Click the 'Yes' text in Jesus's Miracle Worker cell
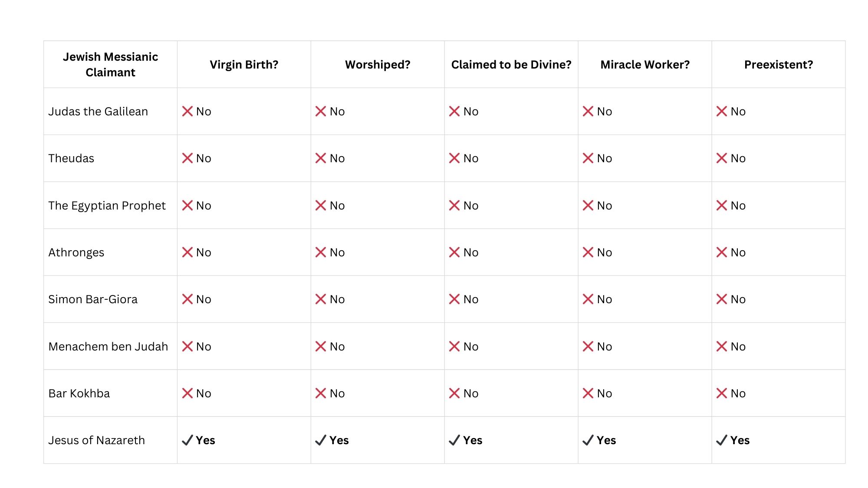868x488 pixels. (x=606, y=440)
